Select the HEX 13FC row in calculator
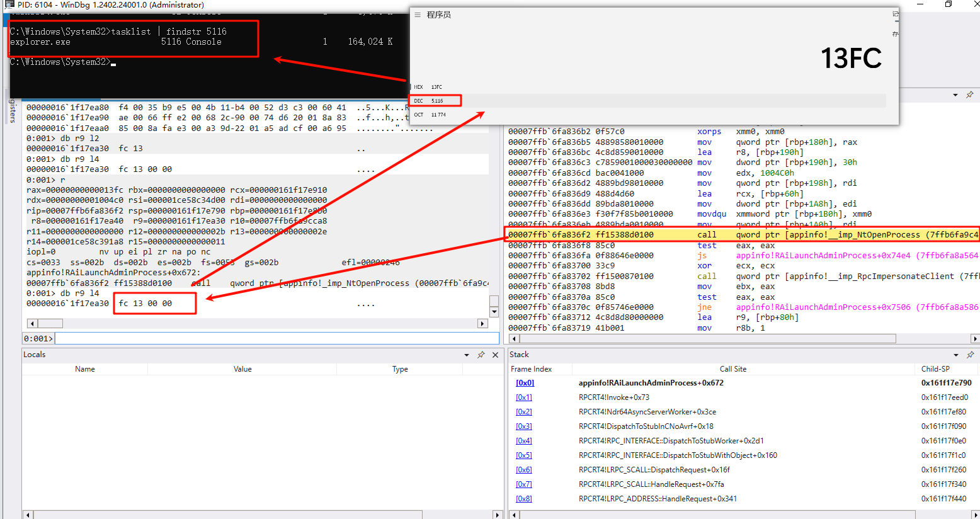The width and height of the screenshot is (980, 519). (648, 87)
